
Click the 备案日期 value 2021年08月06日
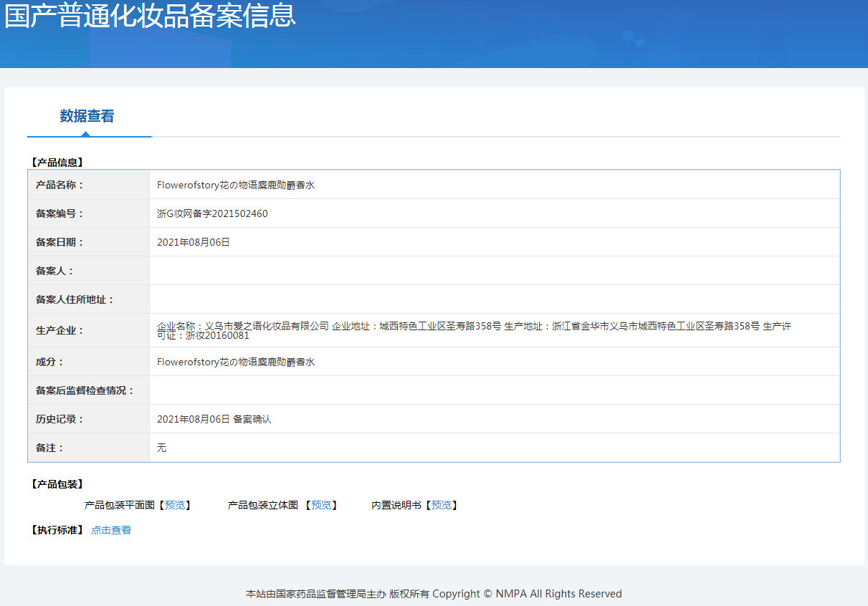click(x=194, y=242)
